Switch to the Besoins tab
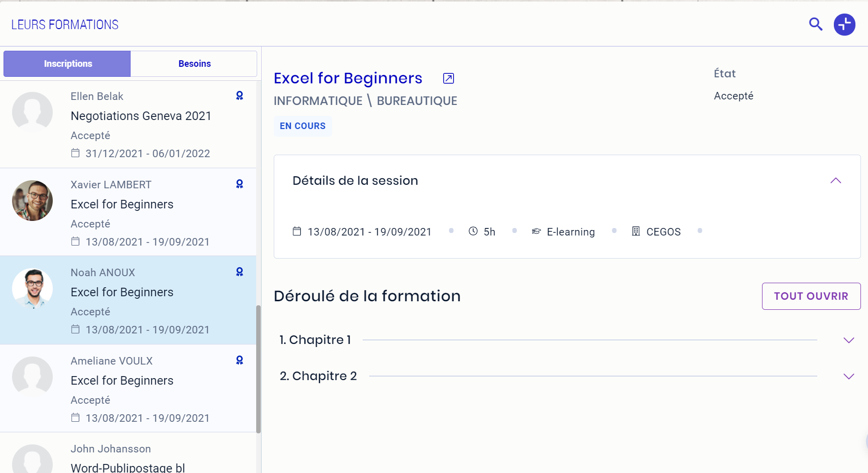This screenshot has width=868, height=473. 194,64
